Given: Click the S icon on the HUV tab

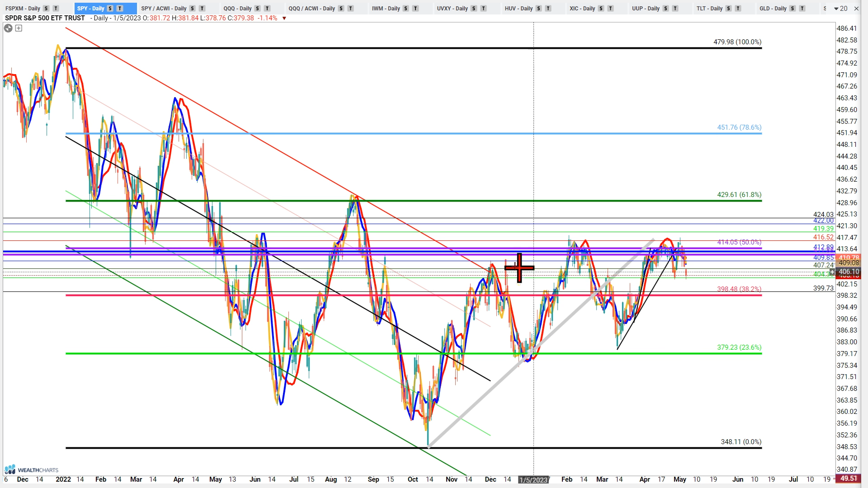Looking at the screenshot, I should point(538,9).
